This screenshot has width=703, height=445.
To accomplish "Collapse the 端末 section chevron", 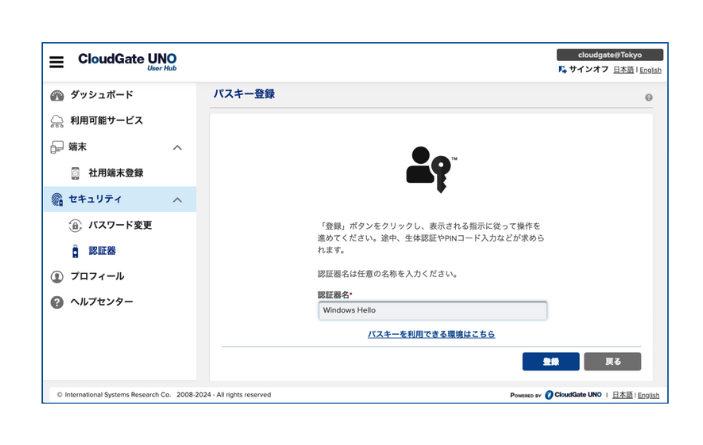I will point(178,147).
